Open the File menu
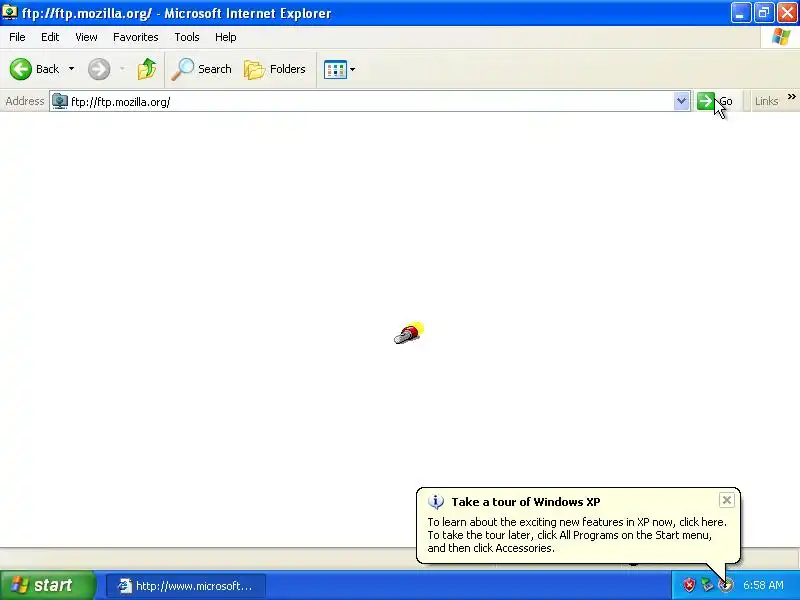This screenshot has height=600, width=800. [x=17, y=37]
